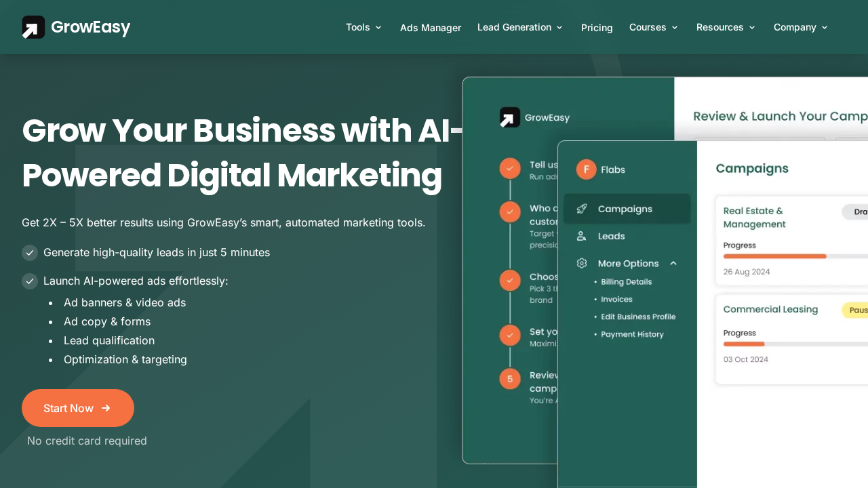
Task: Go to the Pricing page
Action: coord(597,28)
